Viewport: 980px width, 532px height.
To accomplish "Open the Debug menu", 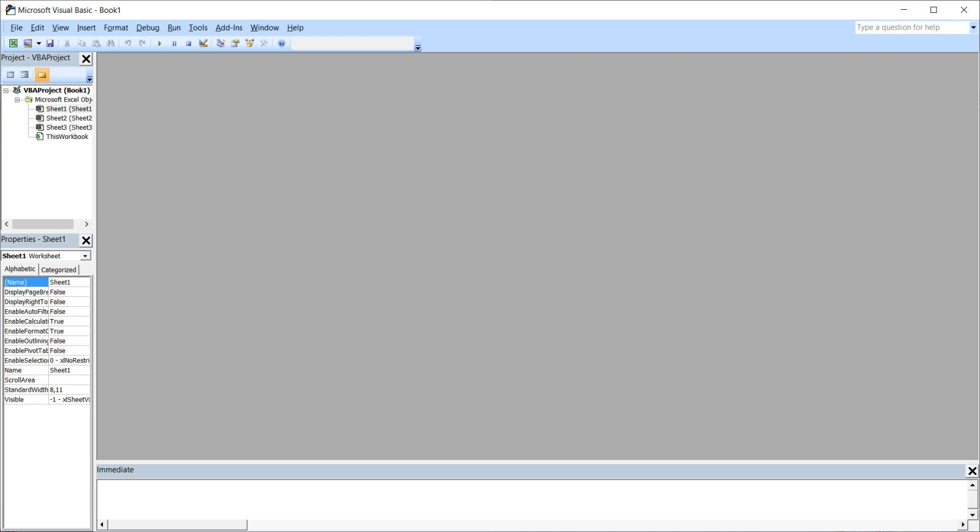I will (x=148, y=28).
